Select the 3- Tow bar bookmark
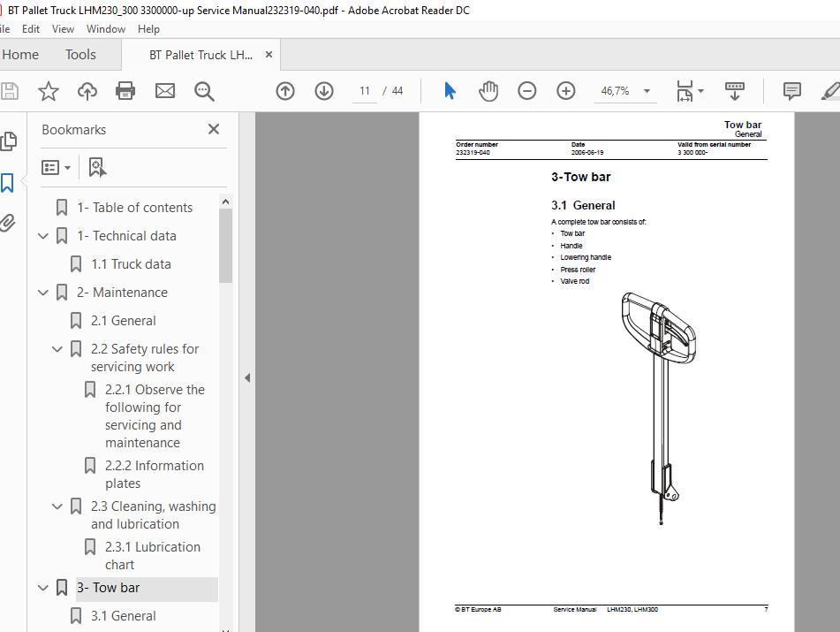The width and height of the screenshot is (840, 632). point(108,588)
